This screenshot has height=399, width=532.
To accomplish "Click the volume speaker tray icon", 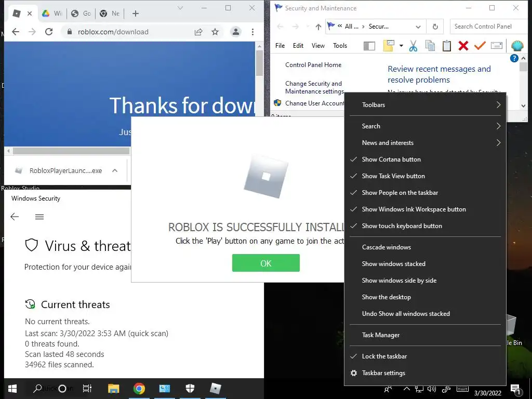I will point(432,389).
